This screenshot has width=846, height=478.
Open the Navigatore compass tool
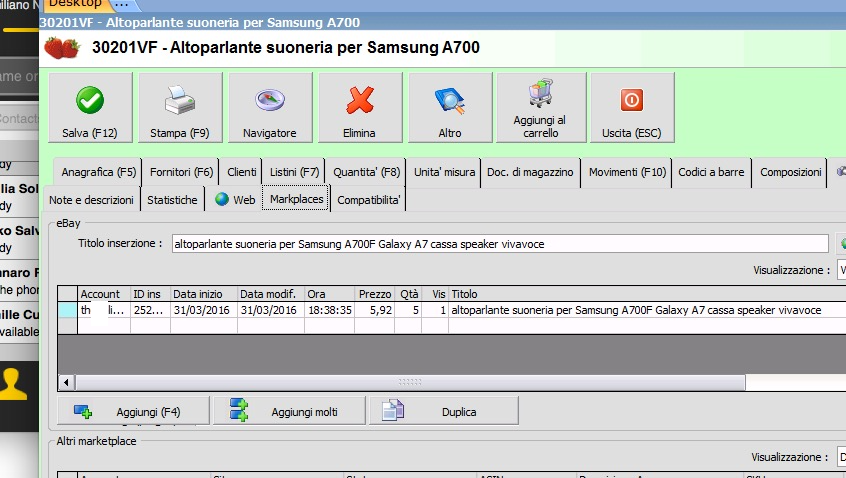click(x=270, y=108)
